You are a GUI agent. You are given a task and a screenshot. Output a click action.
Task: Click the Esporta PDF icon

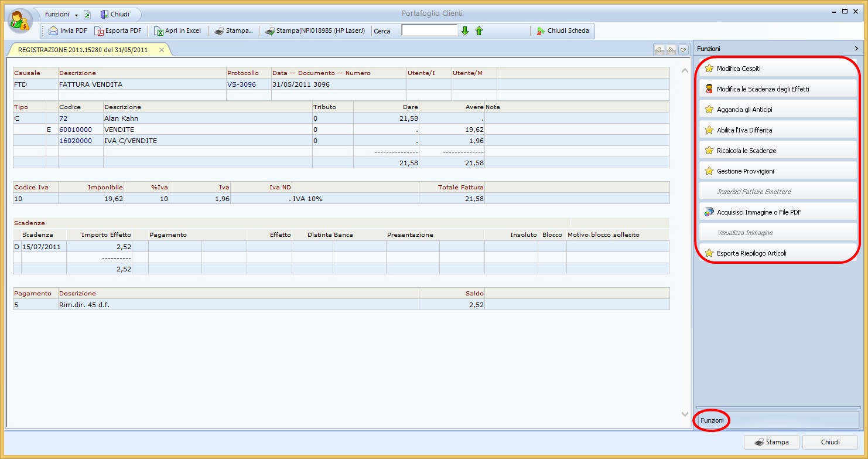[99, 31]
